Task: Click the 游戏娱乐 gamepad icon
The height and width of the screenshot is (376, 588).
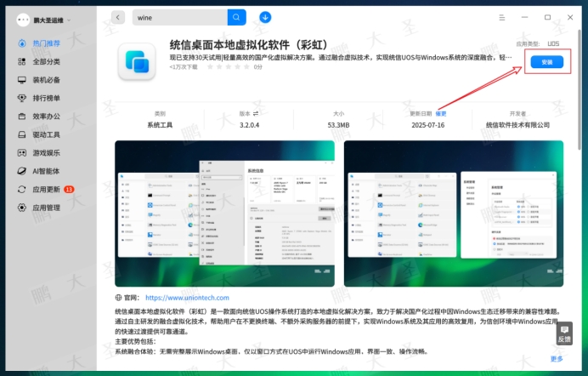Action: click(x=22, y=153)
